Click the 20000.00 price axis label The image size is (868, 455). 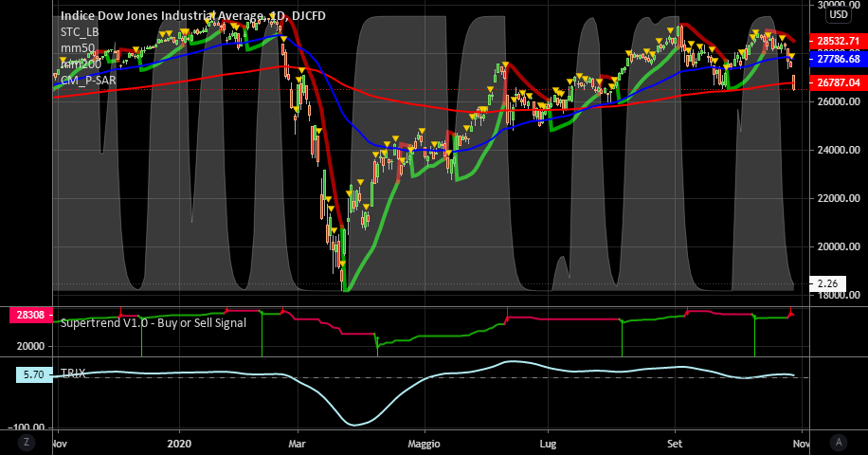tap(838, 246)
